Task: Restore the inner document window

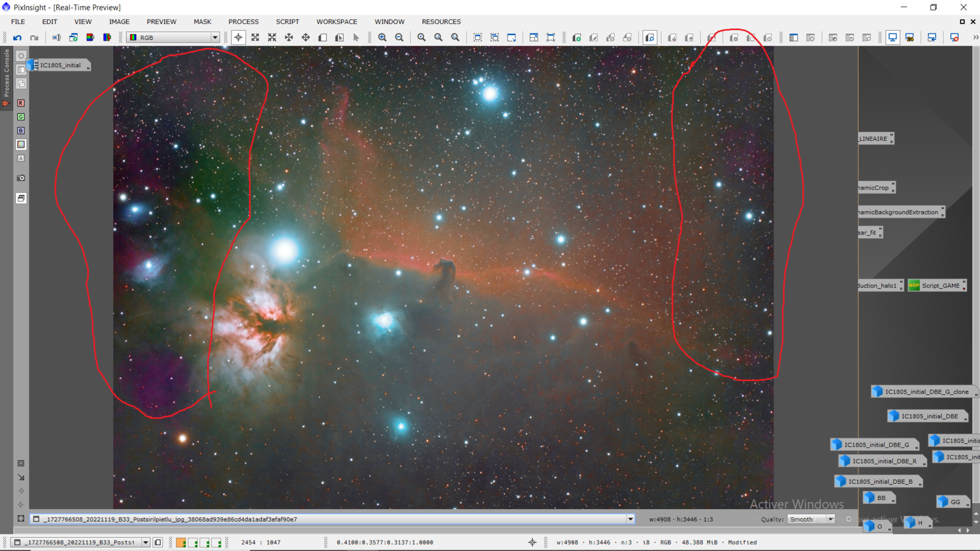Action: 962,22
